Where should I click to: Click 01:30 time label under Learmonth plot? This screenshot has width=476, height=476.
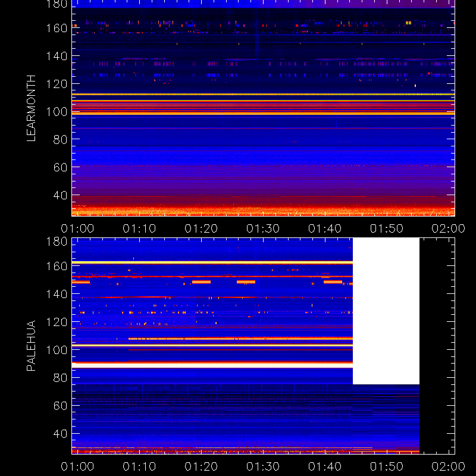[x=263, y=228]
